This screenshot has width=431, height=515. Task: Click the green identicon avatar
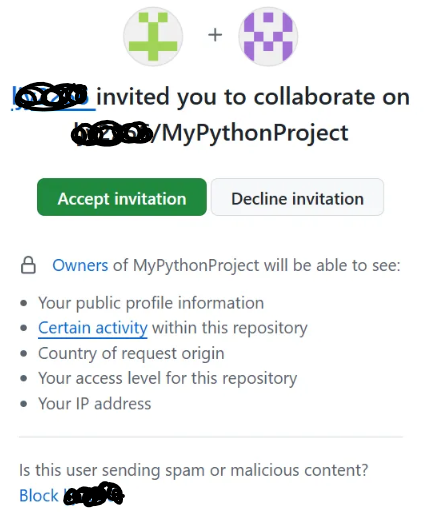(x=153, y=36)
